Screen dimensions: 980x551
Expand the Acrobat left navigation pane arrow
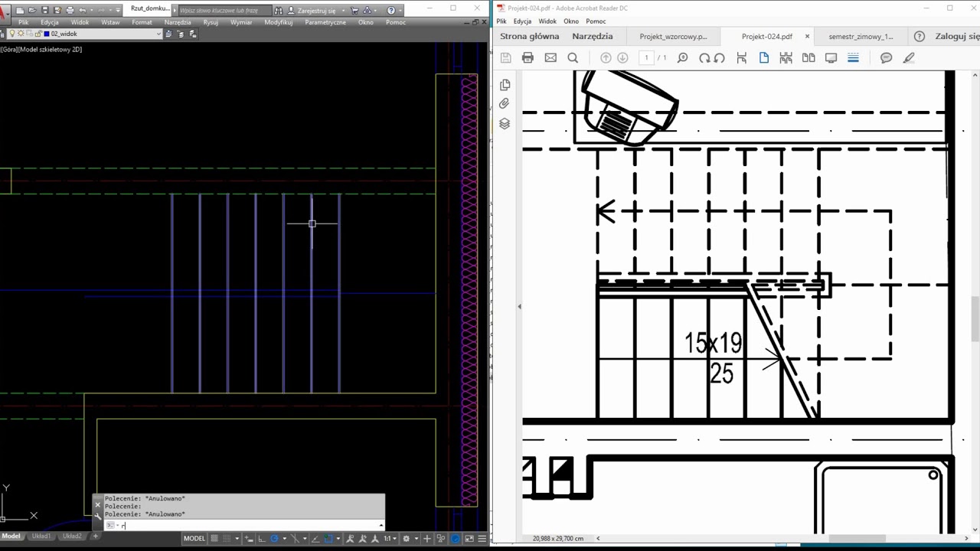tap(519, 306)
